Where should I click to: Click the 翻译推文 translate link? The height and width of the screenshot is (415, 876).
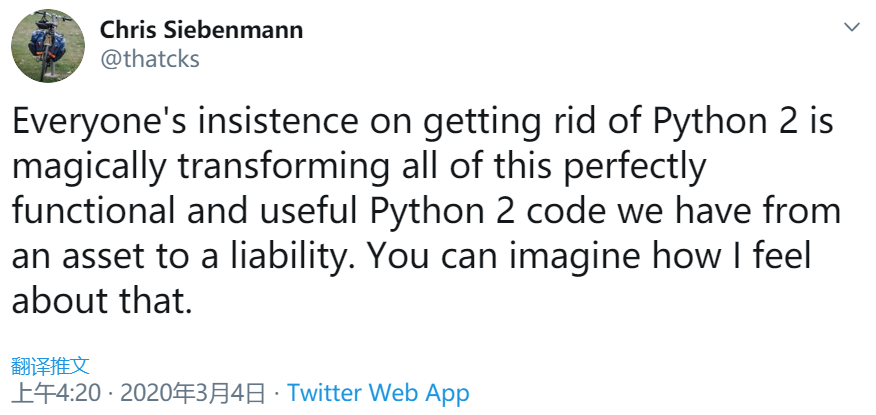[x=51, y=365]
